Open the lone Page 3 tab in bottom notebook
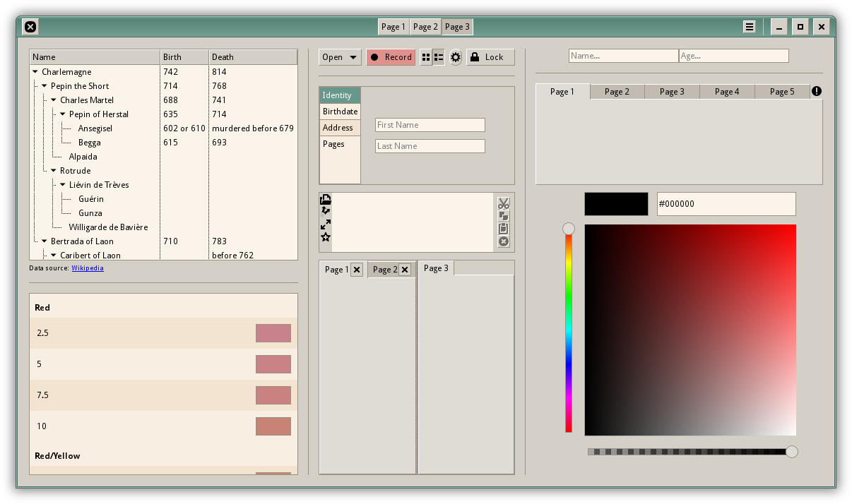 [x=436, y=268]
